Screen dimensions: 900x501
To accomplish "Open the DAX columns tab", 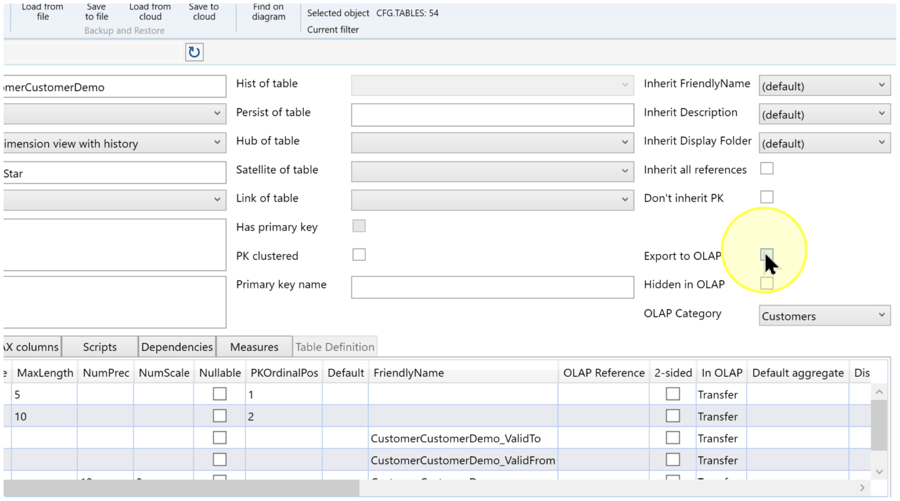I will coord(32,347).
